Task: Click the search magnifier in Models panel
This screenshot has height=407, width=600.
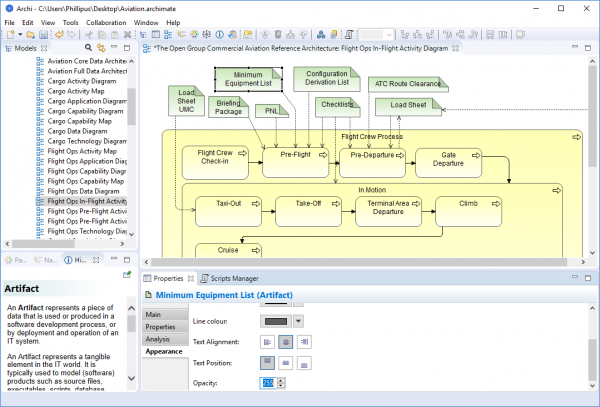Action: click(88, 48)
